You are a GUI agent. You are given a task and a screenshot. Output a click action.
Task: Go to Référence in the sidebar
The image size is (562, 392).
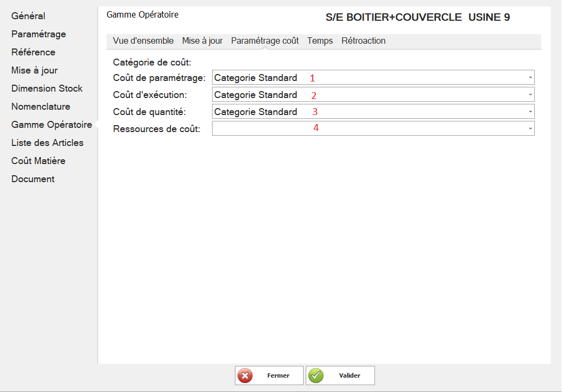click(33, 52)
